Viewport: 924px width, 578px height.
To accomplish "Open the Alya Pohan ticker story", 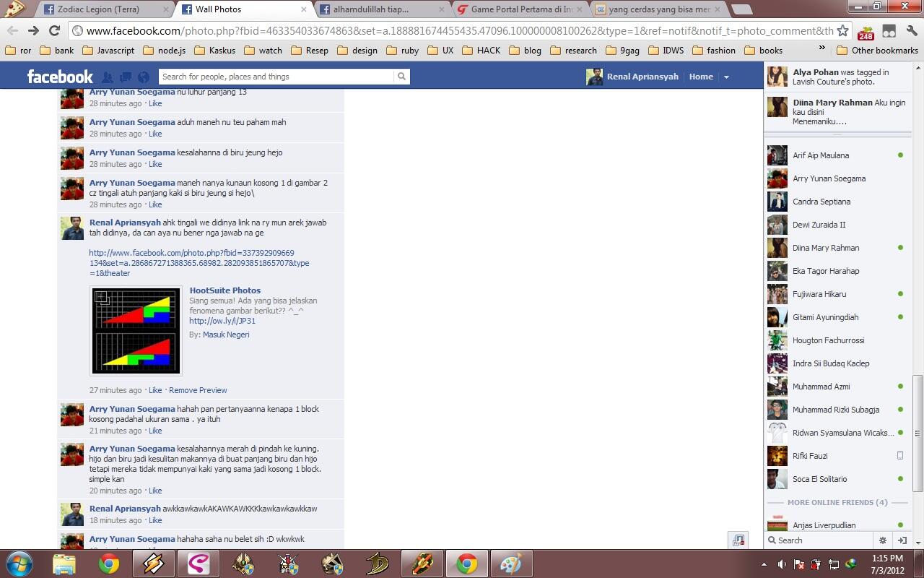I will point(837,77).
